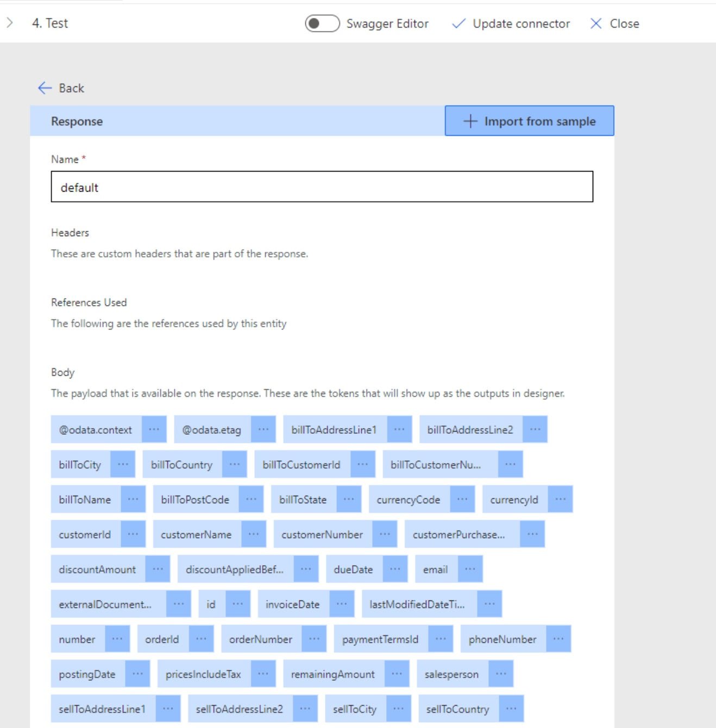Open the ellipsis menu for billToCity
Viewport: 716px width, 728px height.
[x=123, y=465]
